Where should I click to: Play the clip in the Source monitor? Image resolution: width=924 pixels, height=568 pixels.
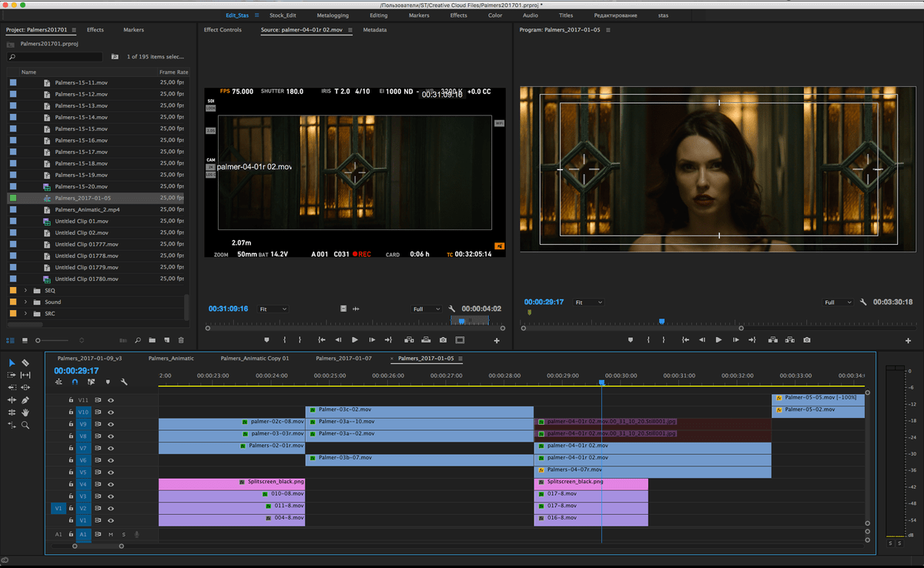355,339
